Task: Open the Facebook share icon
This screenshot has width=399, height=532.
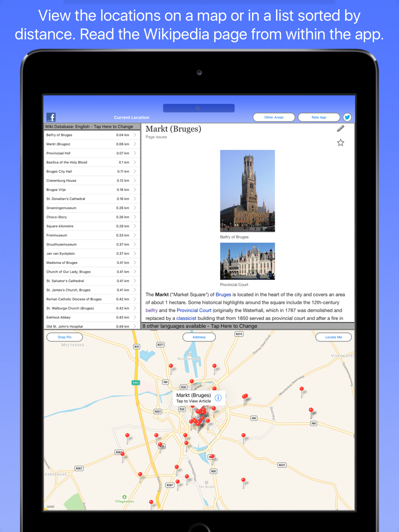Action: [51, 117]
